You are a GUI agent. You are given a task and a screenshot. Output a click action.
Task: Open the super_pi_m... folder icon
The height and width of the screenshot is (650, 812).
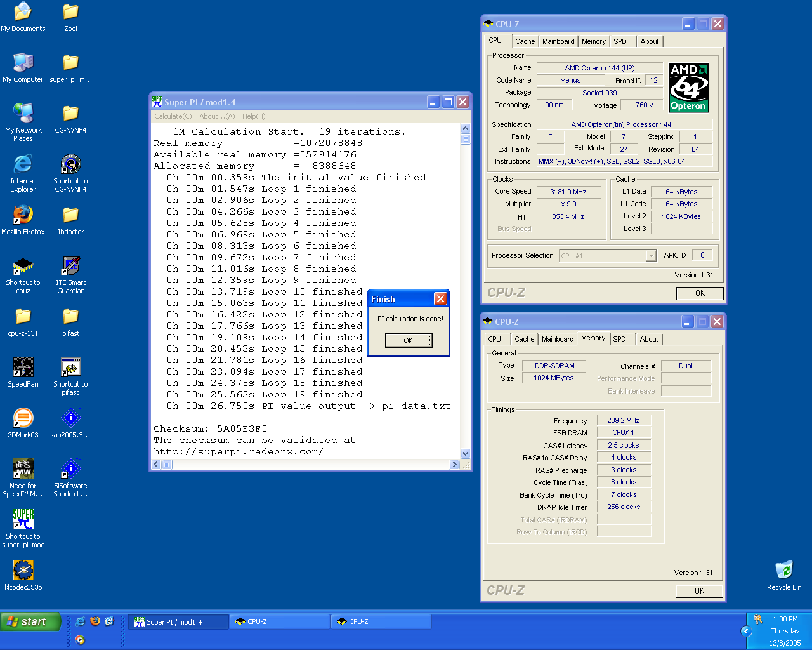pyautogui.click(x=70, y=67)
